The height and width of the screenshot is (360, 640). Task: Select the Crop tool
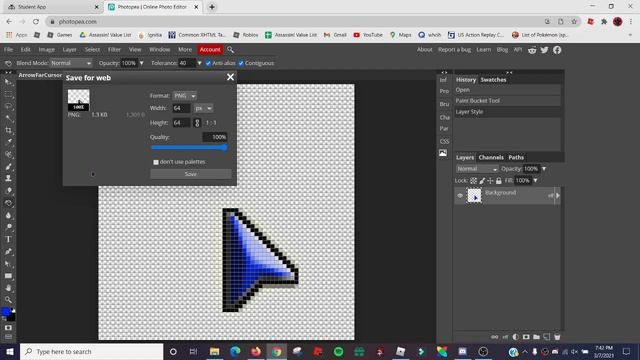coord(8,130)
